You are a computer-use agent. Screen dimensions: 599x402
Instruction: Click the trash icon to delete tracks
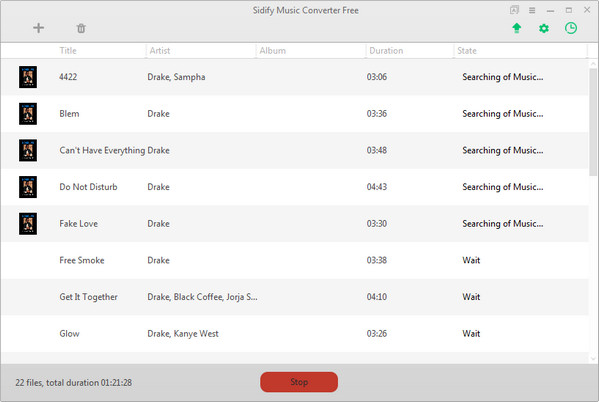(x=81, y=28)
